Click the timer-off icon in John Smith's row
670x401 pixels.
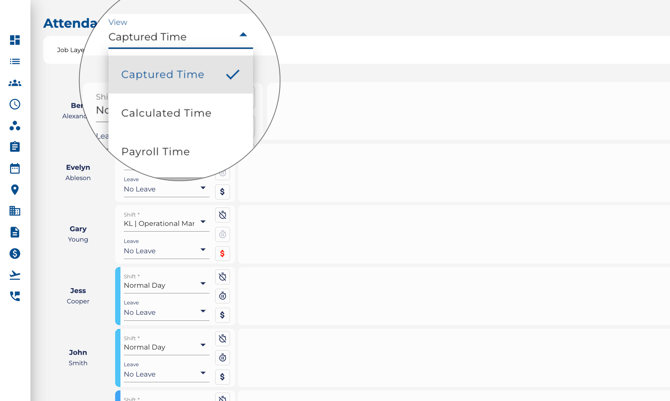222,339
